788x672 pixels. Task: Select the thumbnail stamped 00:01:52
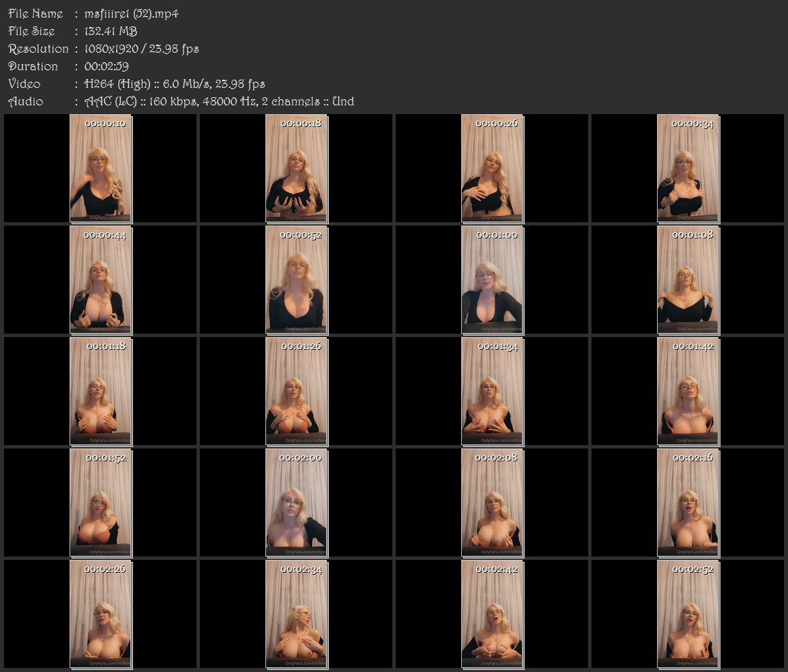(x=101, y=503)
